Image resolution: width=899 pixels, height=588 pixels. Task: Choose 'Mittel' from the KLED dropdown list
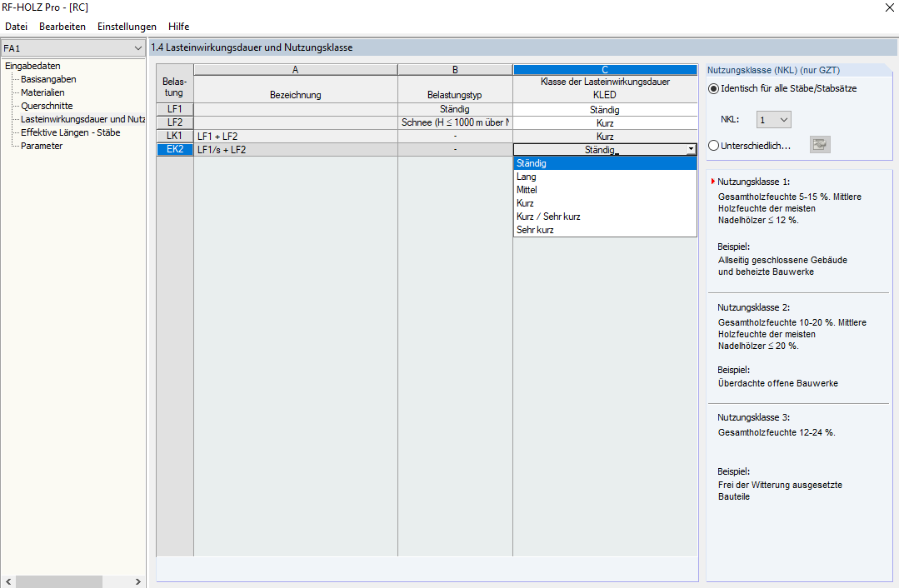point(605,190)
